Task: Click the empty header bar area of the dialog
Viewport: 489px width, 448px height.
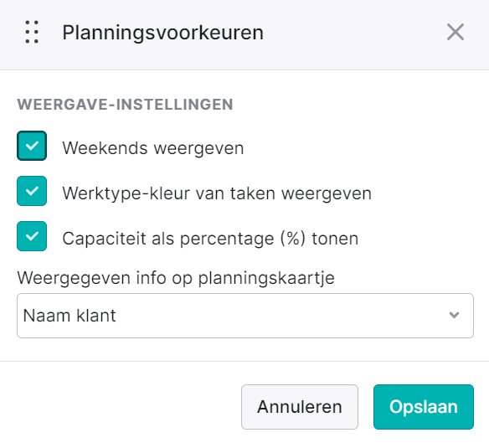Action: pos(353,33)
